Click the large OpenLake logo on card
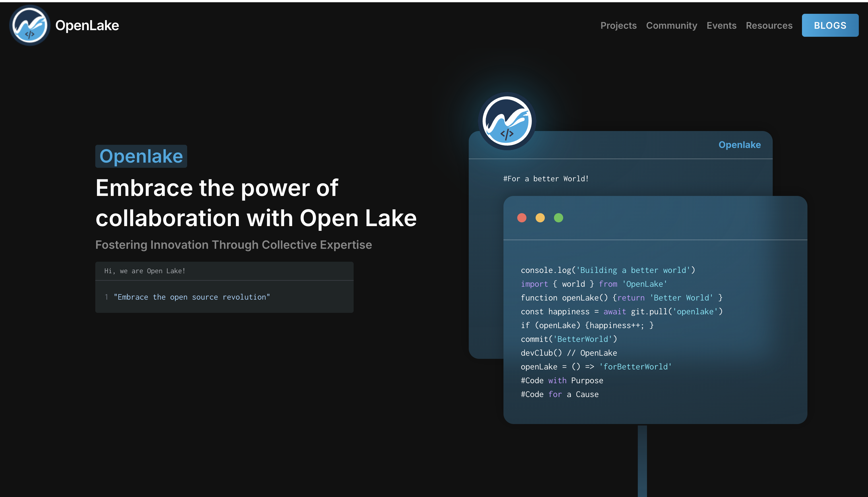 click(x=507, y=121)
